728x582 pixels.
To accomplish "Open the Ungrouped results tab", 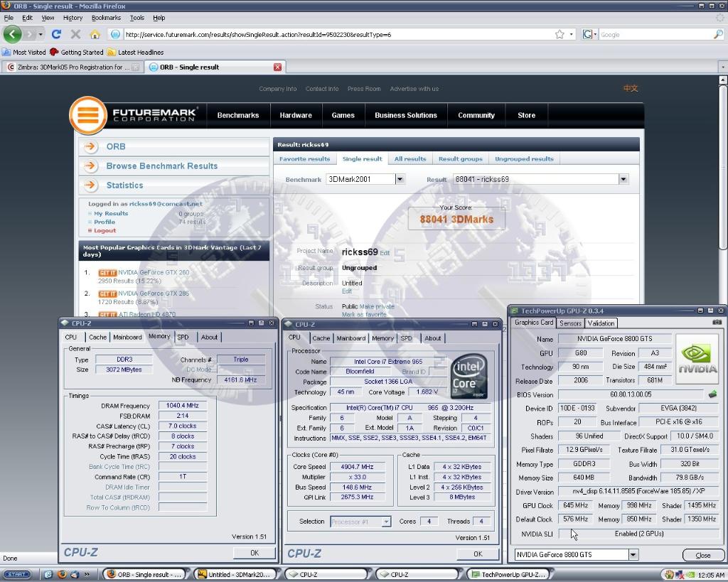I will click(524, 158).
